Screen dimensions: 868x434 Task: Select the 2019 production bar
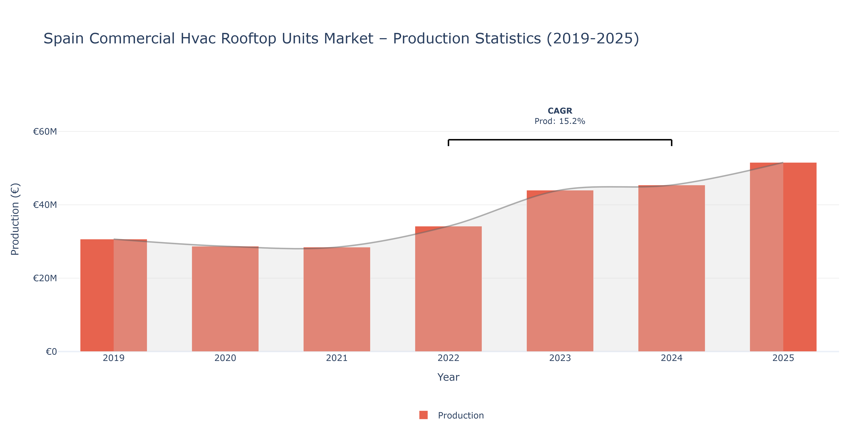coord(114,295)
